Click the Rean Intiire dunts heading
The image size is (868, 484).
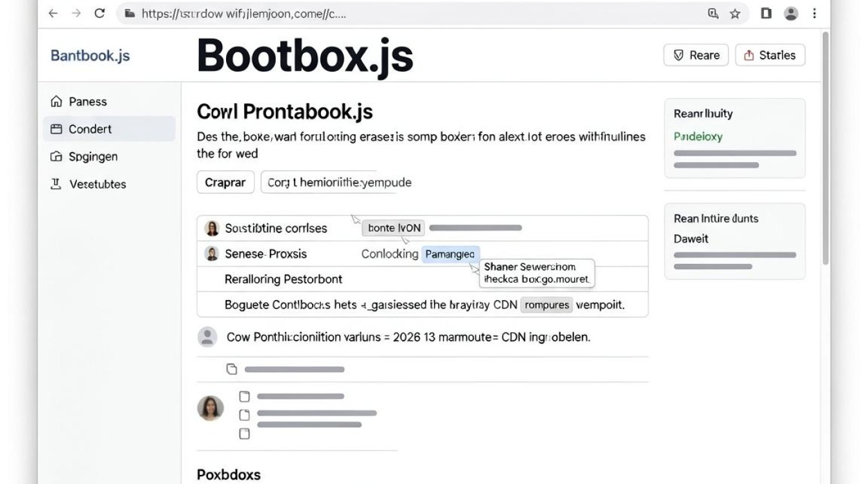coord(716,219)
